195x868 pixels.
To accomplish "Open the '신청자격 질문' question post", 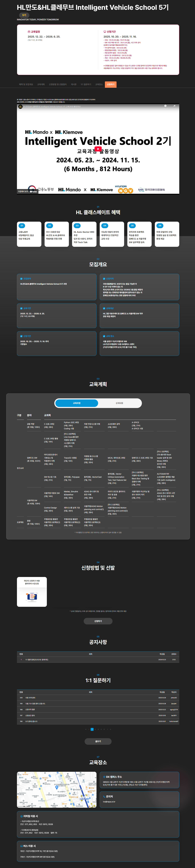I will click(30, 709).
